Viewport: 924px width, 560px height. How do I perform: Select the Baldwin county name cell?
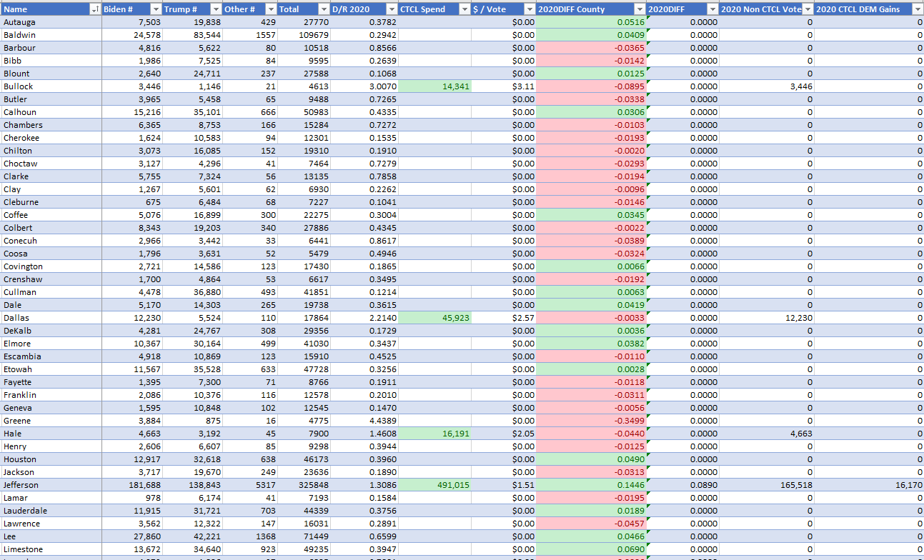[51, 35]
